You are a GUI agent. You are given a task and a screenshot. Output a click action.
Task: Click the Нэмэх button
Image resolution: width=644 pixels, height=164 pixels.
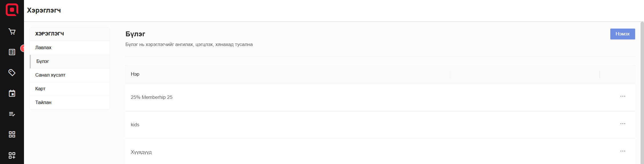[622, 34]
